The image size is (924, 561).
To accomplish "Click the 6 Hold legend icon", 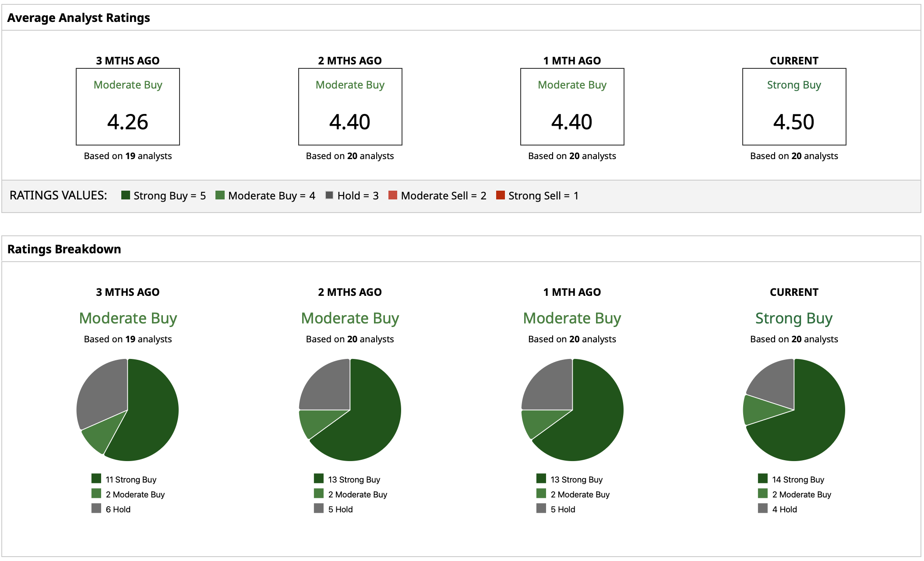I will tap(96, 508).
